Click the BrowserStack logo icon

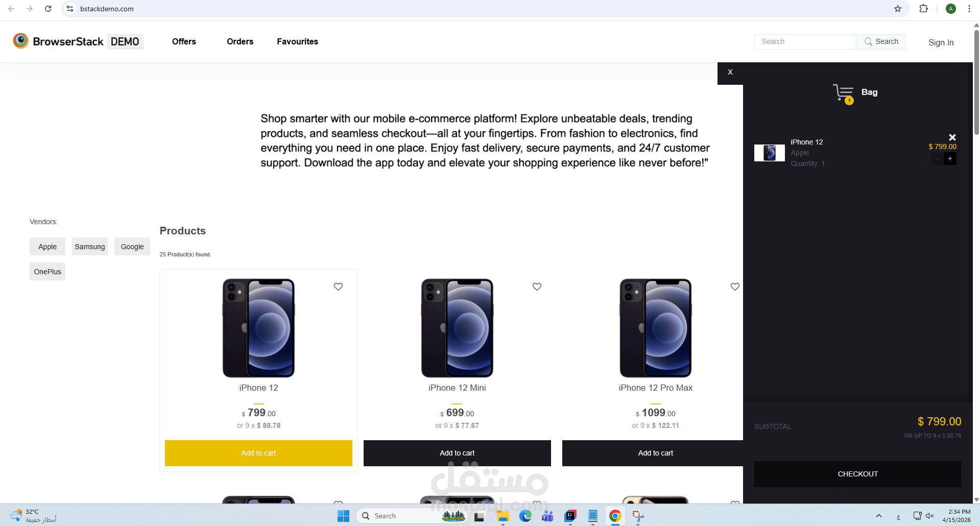pyautogui.click(x=21, y=41)
